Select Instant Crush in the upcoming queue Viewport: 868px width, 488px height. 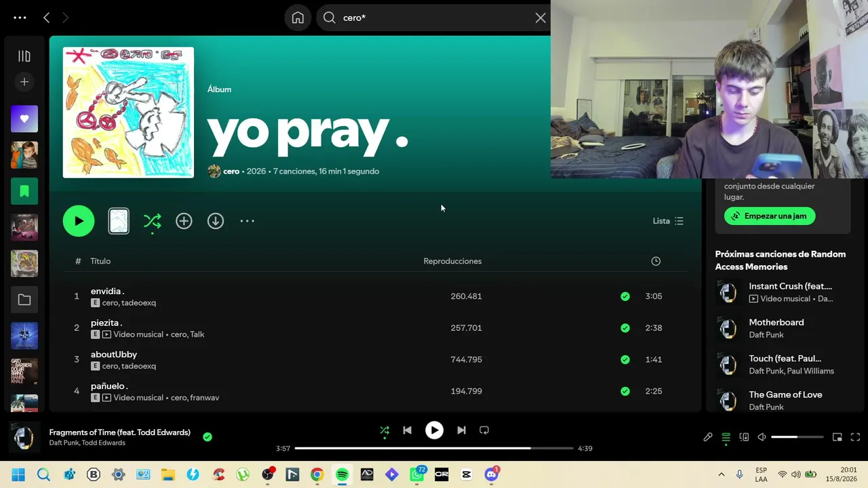(783, 292)
